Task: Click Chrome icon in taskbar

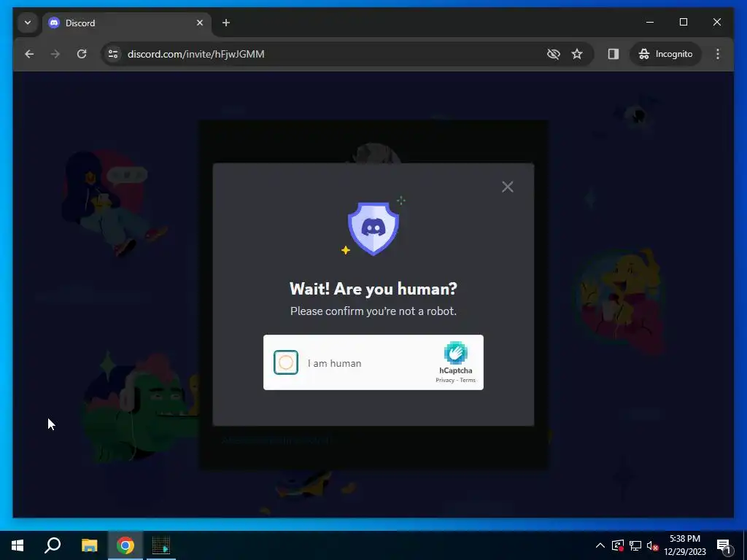Action: pos(125,545)
